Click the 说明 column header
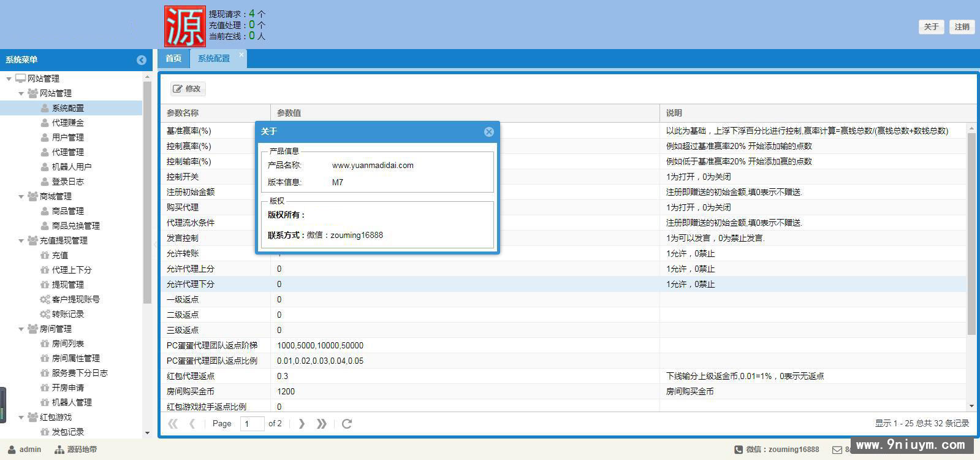The image size is (980, 460). [x=818, y=113]
